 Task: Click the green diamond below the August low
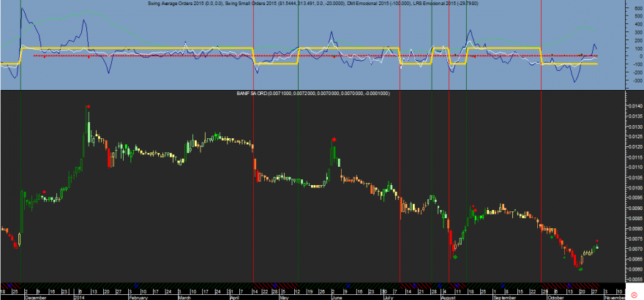coord(454,256)
